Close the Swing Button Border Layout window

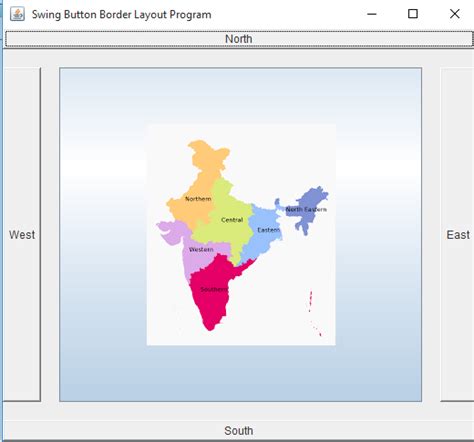(455, 14)
